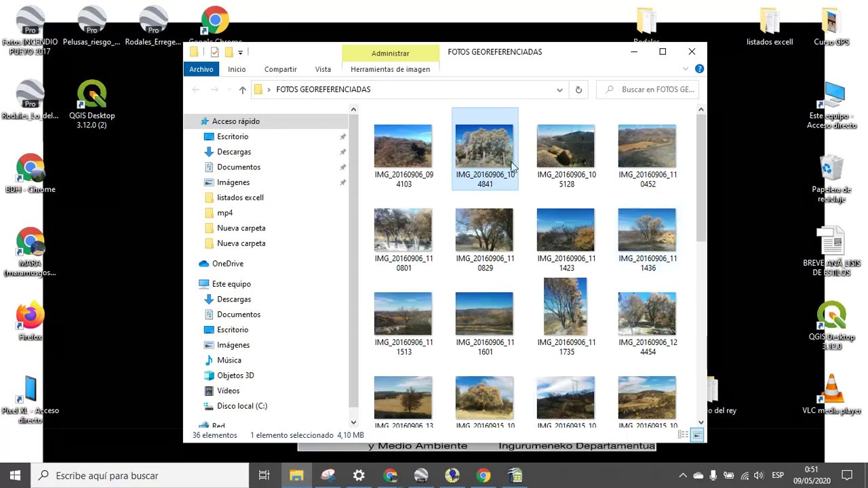
Task: Go up one folder level
Action: point(242,89)
